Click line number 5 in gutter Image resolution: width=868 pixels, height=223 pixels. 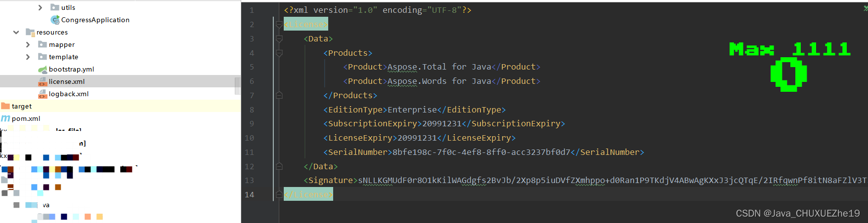coord(252,67)
